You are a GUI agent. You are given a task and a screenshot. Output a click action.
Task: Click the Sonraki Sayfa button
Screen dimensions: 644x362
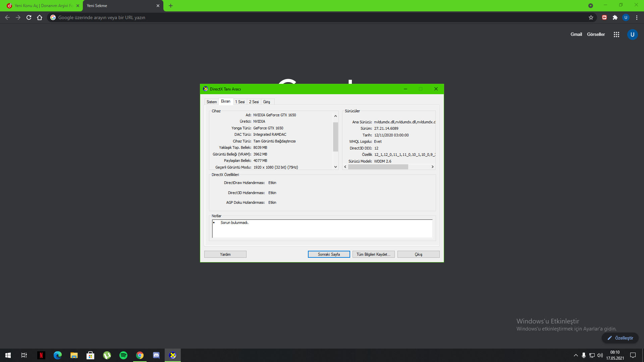(x=329, y=254)
